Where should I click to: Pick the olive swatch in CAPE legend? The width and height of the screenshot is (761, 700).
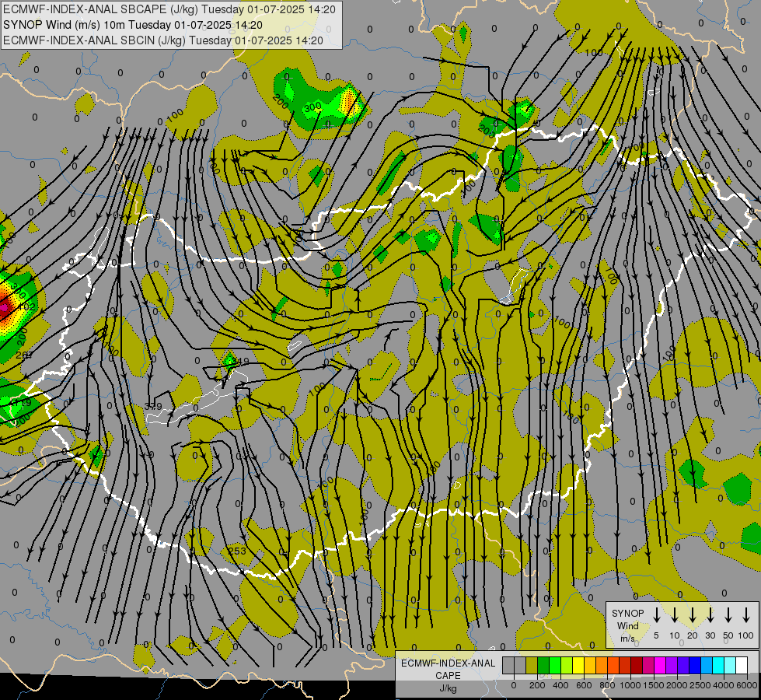[532, 665]
